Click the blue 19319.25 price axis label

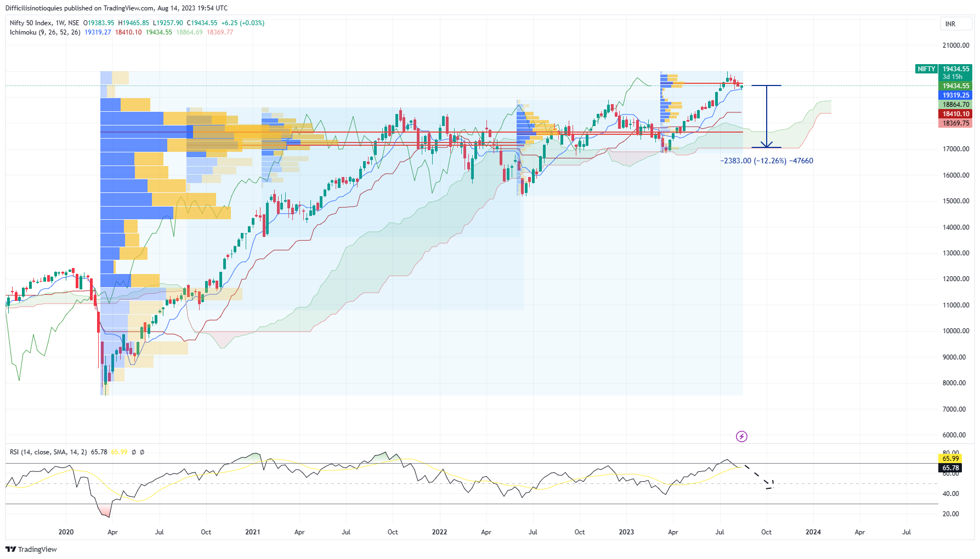tap(956, 95)
